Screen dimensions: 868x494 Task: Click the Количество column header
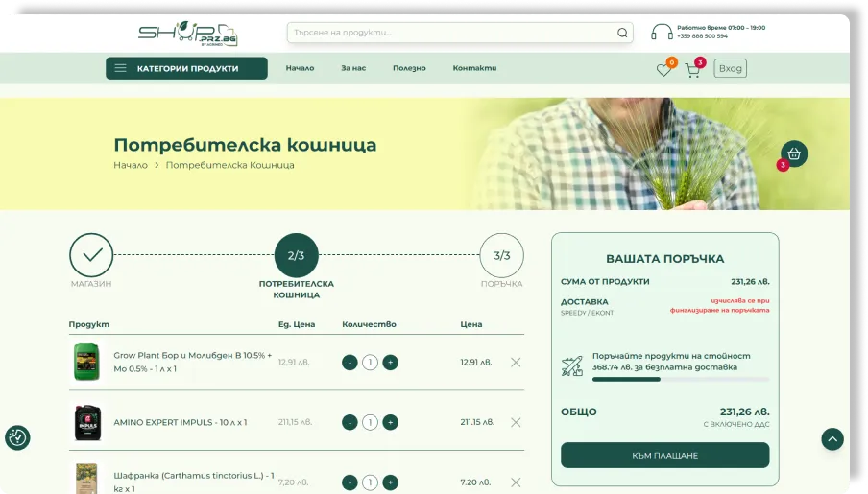369,324
